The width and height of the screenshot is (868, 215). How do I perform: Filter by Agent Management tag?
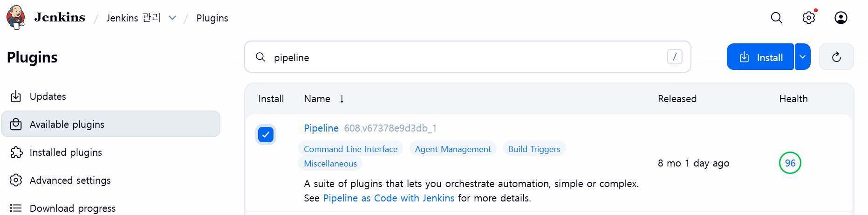tap(453, 149)
